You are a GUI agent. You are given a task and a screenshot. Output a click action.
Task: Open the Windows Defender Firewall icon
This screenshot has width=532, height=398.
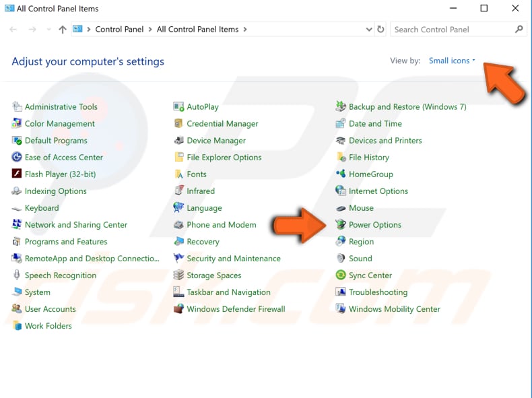point(178,309)
